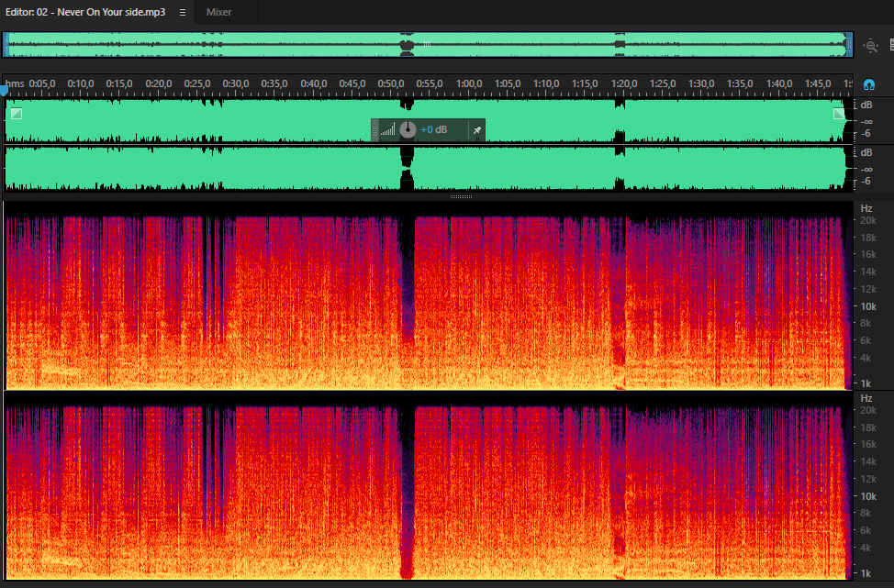Click the dB label of the upper waveform channel
Viewport: 894px width, 588px height.
[x=866, y=105]
